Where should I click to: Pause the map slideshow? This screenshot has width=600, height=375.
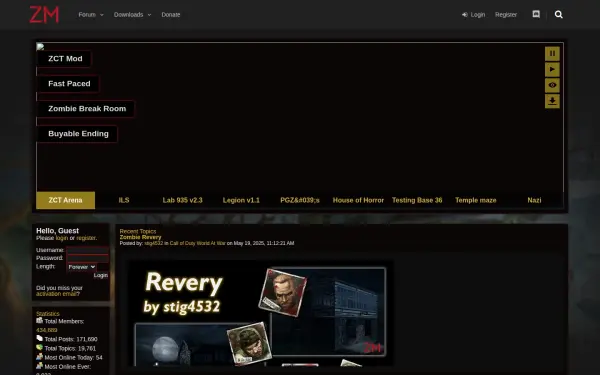[x=552, y=54]
